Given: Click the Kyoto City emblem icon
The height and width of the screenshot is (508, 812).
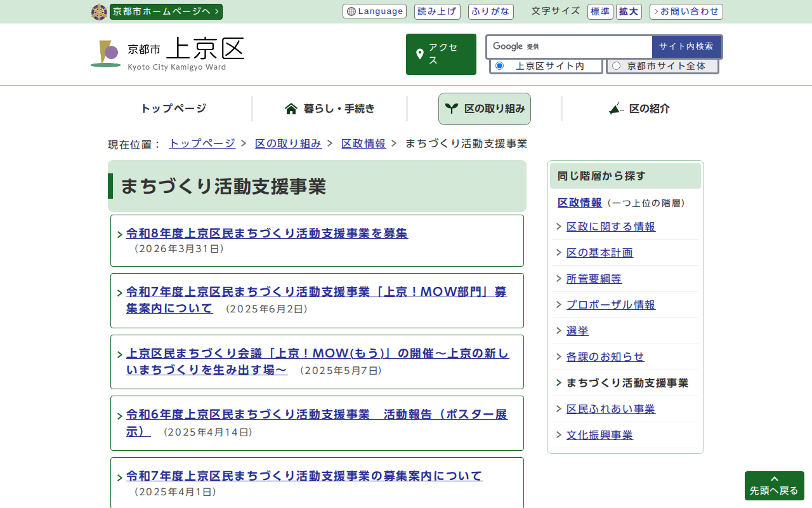Looking at the screenshot, I should pos(99,12).
